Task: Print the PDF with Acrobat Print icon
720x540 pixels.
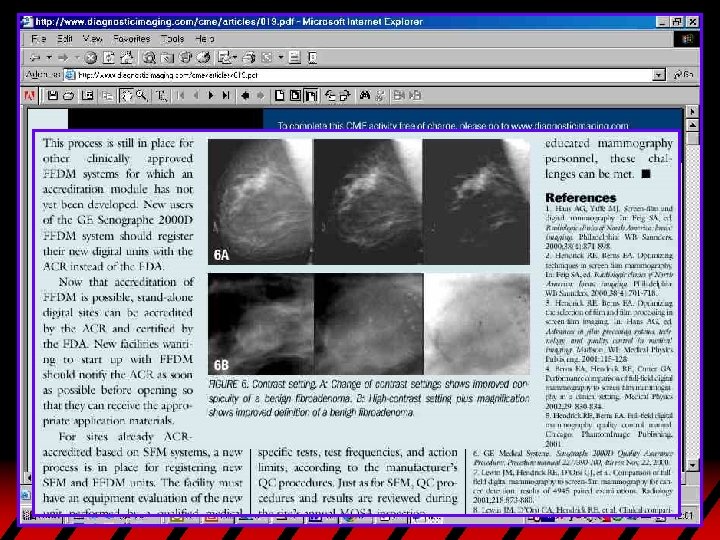Action: pos(69,96)
